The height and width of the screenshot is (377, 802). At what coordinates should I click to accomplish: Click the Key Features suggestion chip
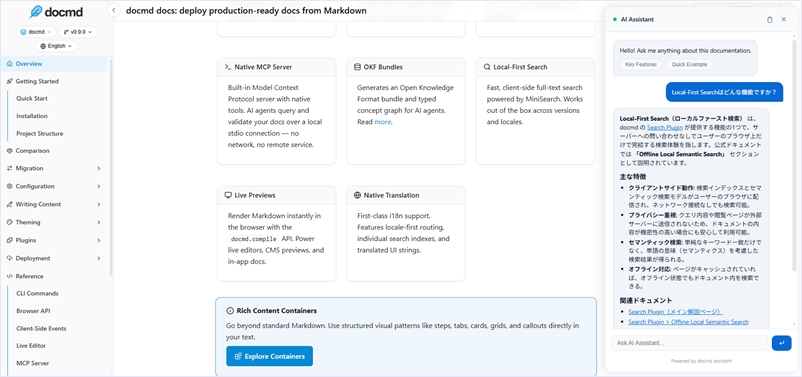coord(641,64)
